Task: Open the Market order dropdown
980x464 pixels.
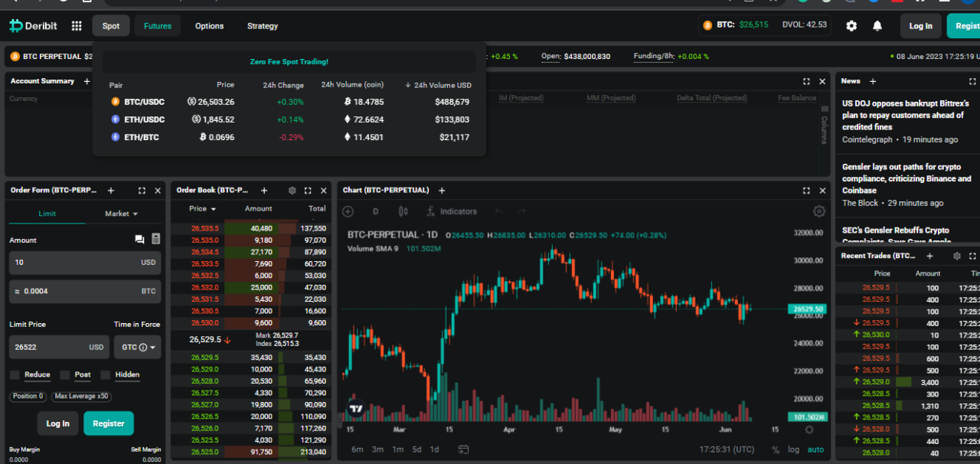Action: (120, 214)
